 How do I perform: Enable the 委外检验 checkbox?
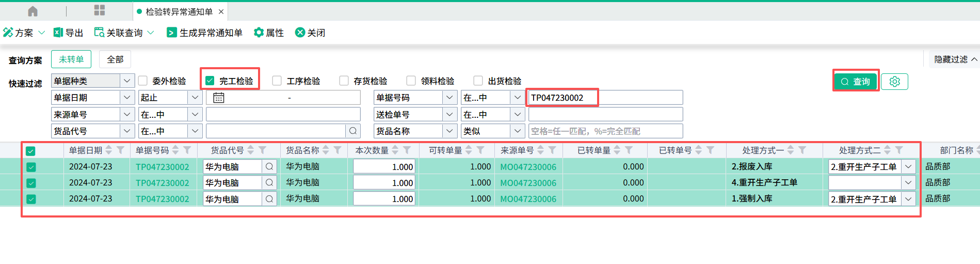point(143,81)
